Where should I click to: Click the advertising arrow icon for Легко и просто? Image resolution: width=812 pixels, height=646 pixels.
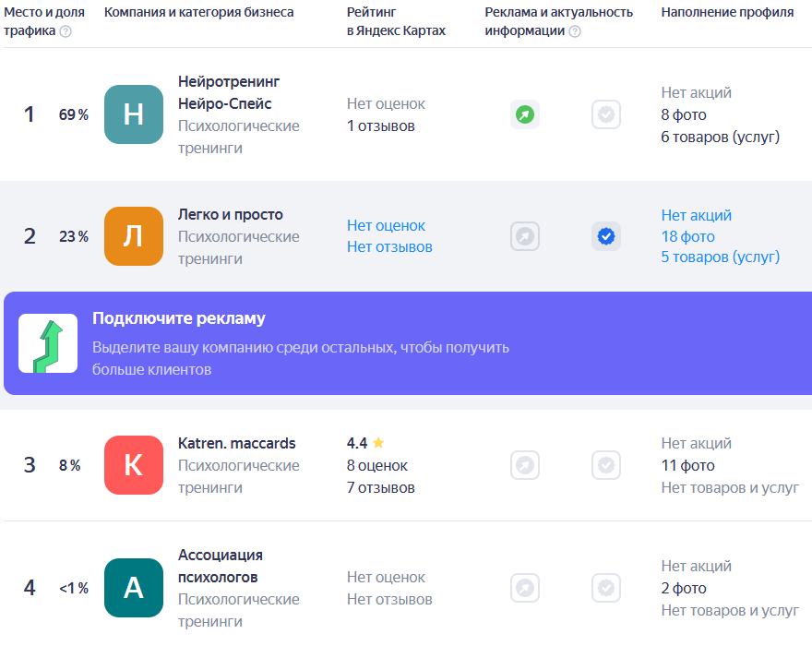[525, 236]
